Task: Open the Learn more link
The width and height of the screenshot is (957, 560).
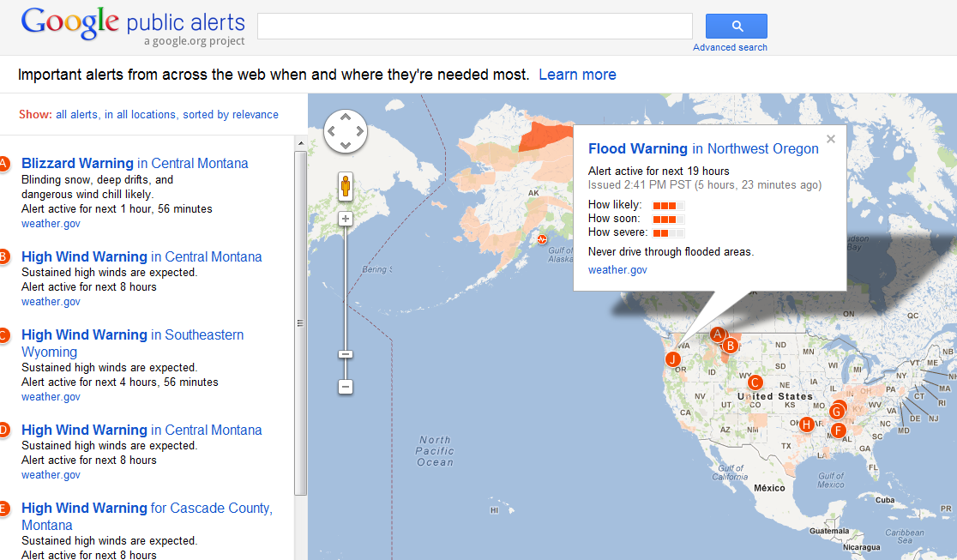Action: coord(577,75)
